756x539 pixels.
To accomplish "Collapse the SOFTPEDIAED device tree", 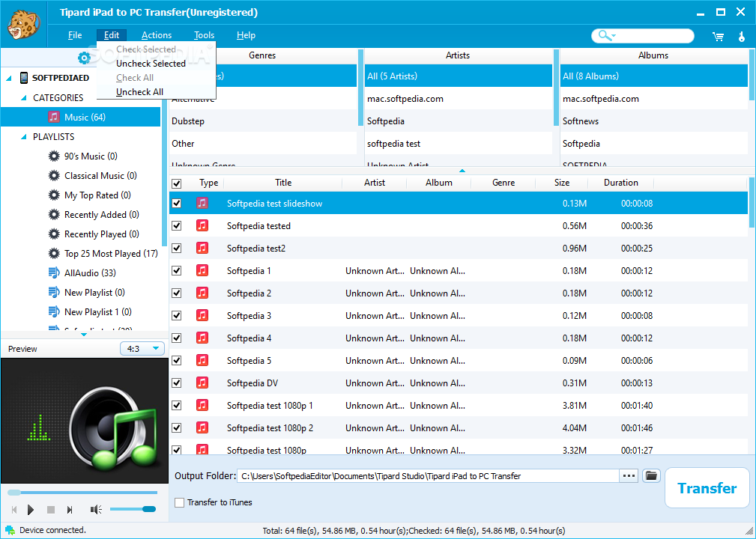I will 9,78.
